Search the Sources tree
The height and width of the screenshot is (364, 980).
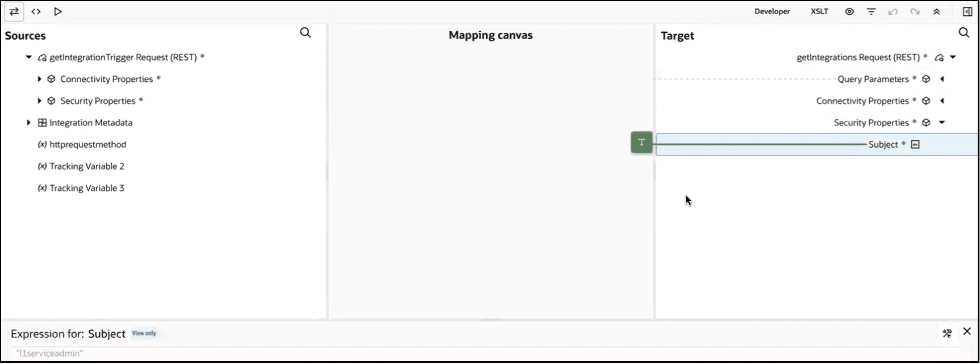tap(306, 33)
